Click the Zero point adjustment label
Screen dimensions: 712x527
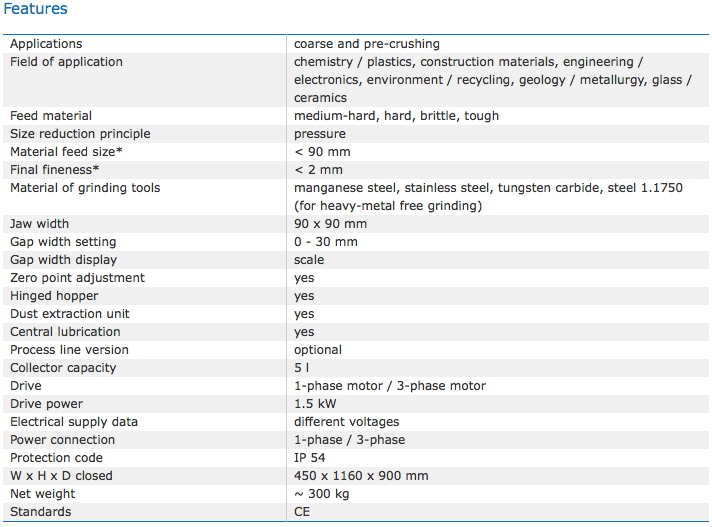77,278
